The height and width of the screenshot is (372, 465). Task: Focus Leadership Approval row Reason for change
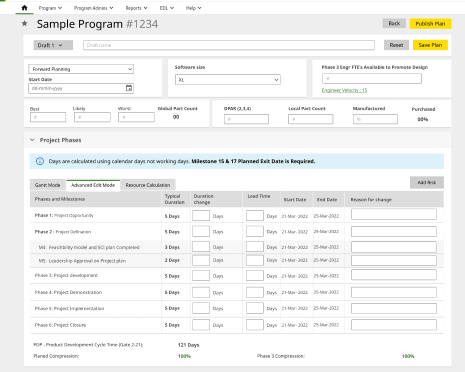[x=394, y=260]
